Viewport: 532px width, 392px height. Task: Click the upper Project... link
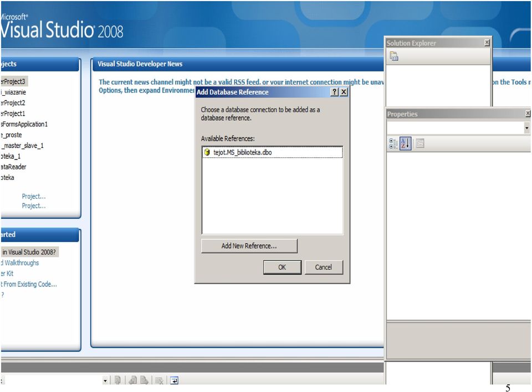[x=34, y=197]
